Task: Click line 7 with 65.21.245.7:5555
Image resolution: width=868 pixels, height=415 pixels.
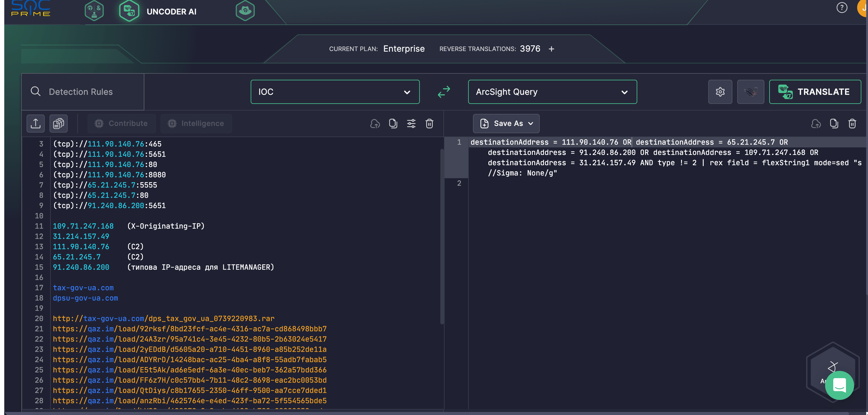Action: tap(105, 185)
